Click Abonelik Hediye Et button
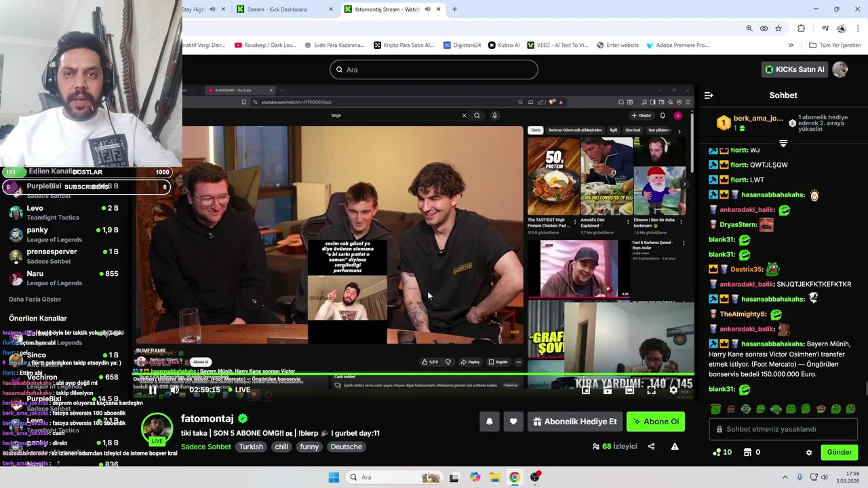Screen dimensions: 868x488 (575, 422)
